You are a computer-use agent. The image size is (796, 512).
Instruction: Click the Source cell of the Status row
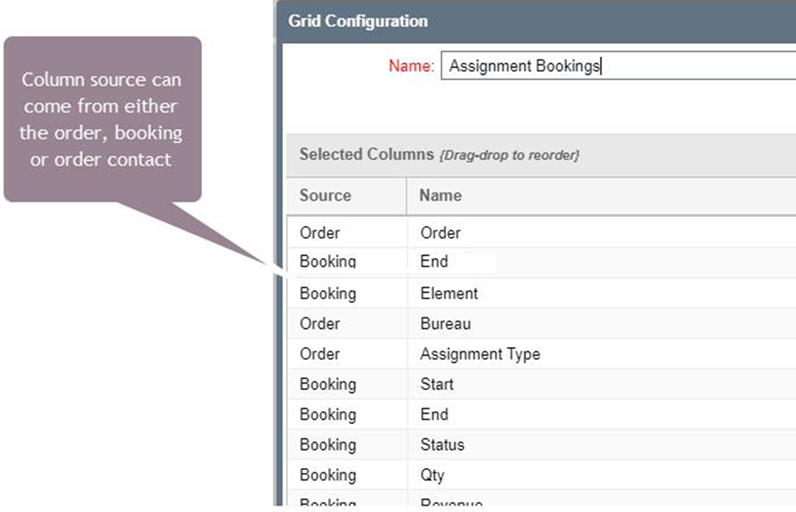click(x=347, y=445)
